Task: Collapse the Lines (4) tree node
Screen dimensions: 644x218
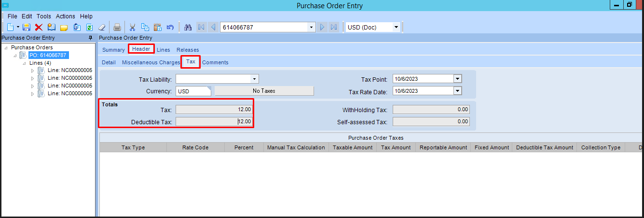Action: tap(25, 63)
